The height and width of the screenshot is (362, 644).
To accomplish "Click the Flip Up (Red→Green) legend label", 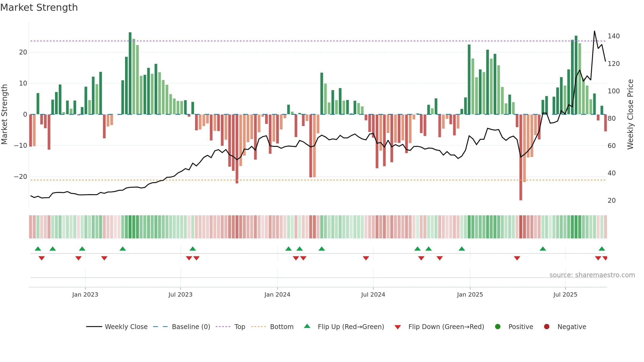I will (351, 327).
